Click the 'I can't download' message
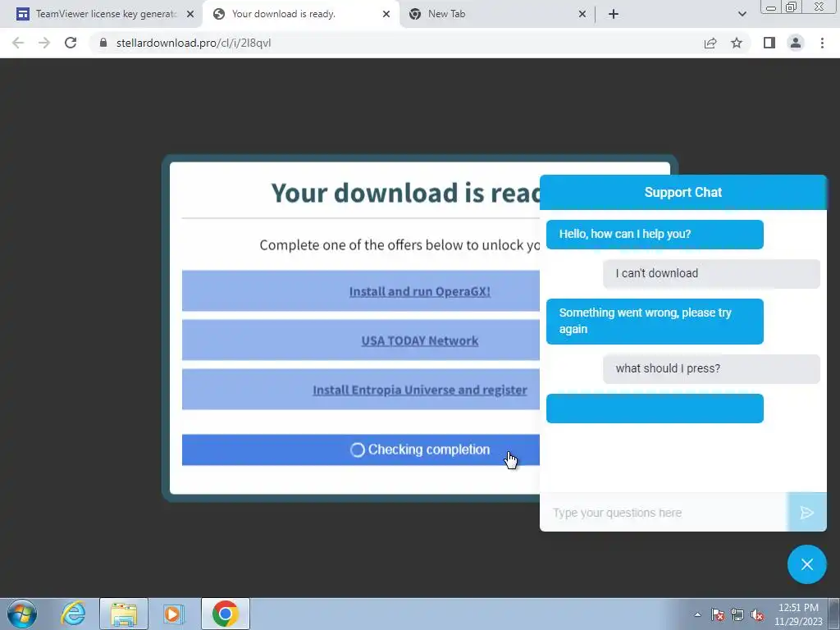 [x=711, y=273]
